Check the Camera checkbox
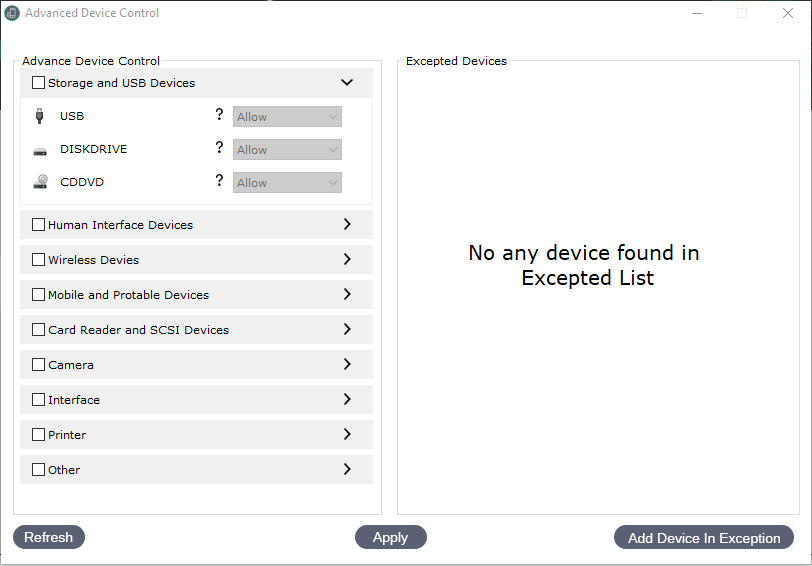This screenshot has width=812, height=566. 39,365
